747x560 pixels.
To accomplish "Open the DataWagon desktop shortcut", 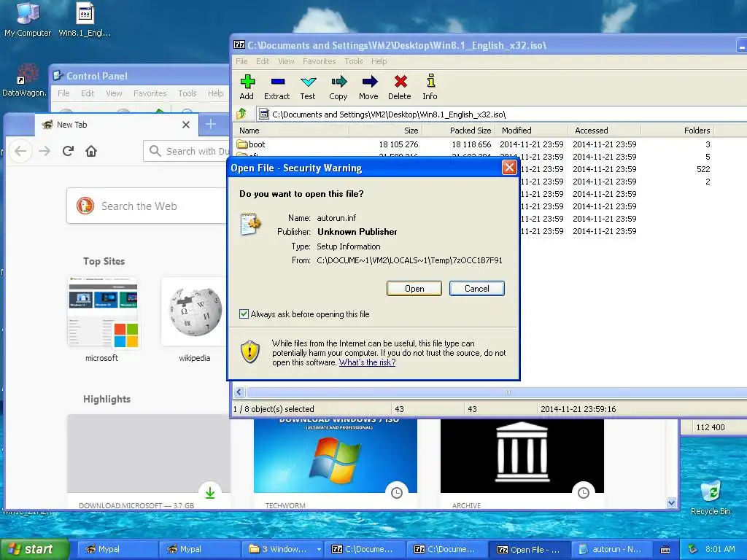I will pyautogui.click(x=25, y=80).
